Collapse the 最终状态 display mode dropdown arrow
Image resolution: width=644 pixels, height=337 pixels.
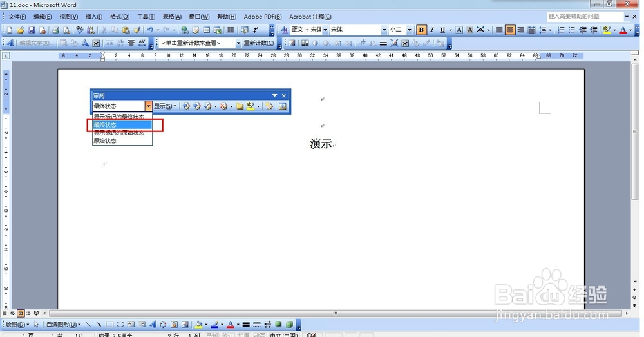[x=148, y=106]
